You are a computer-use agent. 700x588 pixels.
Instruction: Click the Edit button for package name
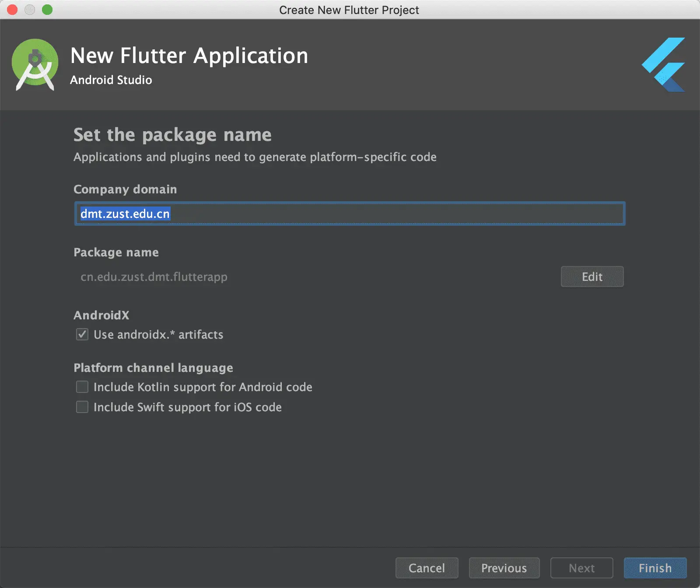[x=592, y=276]
